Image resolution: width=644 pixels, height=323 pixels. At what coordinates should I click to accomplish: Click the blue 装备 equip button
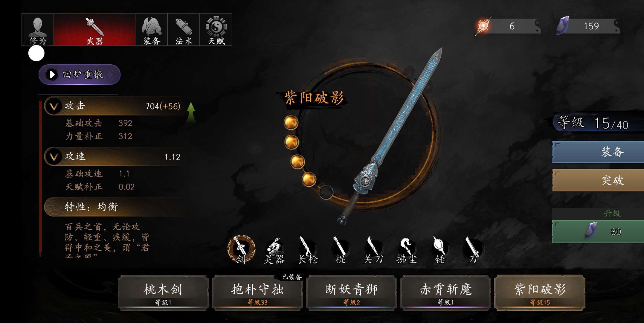(598, 152)
